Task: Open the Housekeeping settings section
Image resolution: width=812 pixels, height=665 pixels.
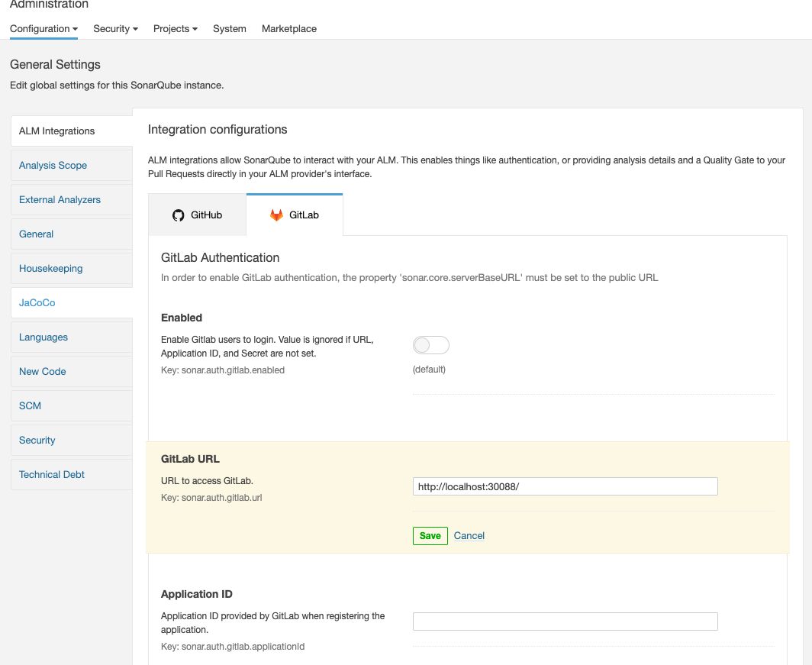Action: pos(50,269)
